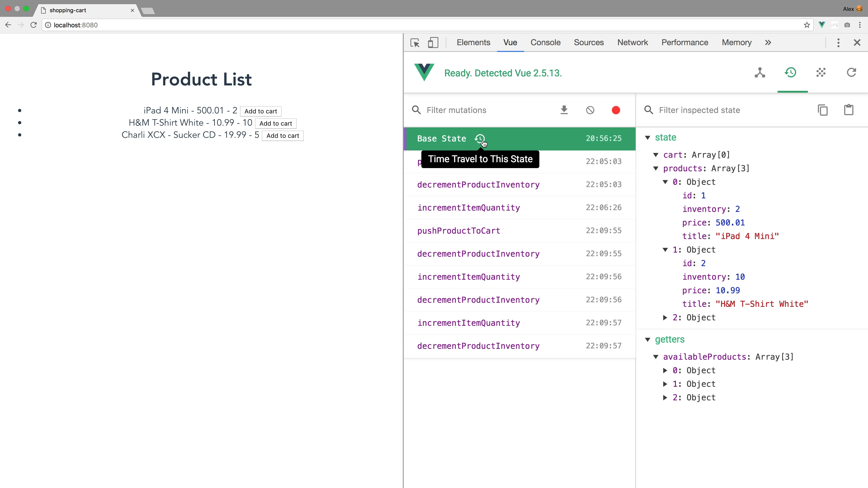Toggle the red mutation recording button
Viewport: 868px width, 488px height.
click(x=616, y=110)
